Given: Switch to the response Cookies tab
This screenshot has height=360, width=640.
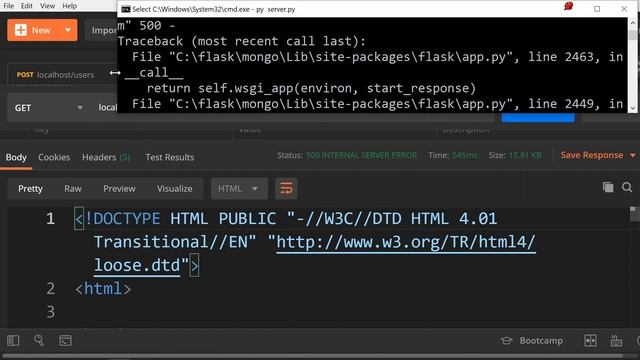Looking at the screenshot, I should pyautogui.click(x=54, y=158).
